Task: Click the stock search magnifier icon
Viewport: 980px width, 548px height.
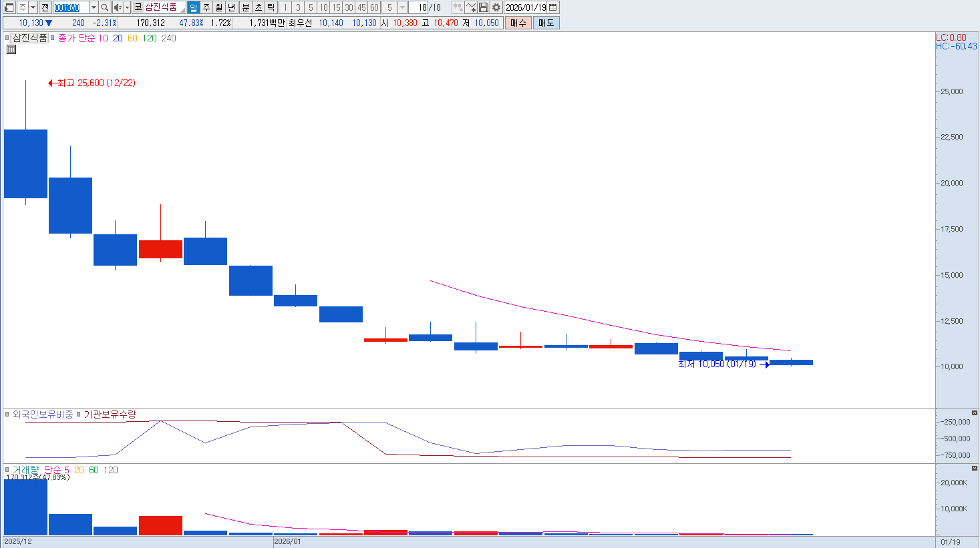Action: tap(105, 7)
